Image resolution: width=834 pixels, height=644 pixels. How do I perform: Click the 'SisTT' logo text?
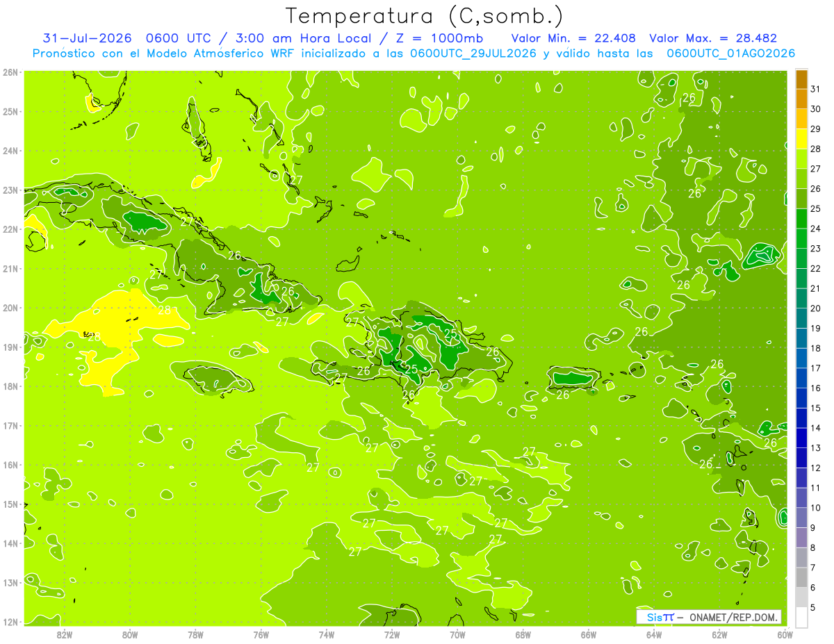point(660,617)
